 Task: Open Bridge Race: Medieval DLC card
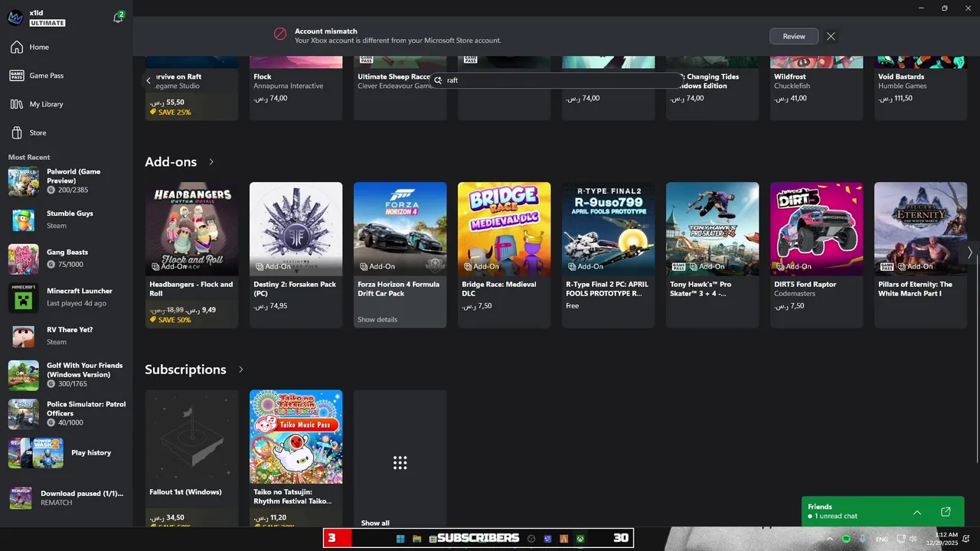504,255
